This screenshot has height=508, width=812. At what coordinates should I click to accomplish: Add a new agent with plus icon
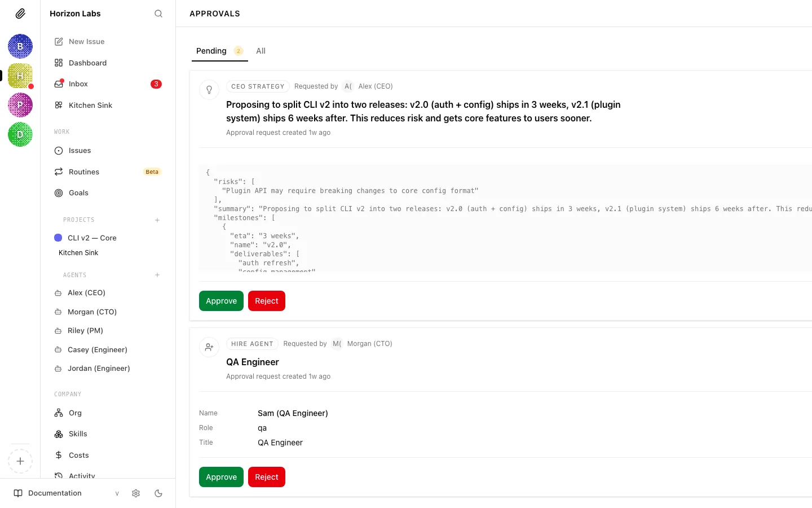pyautogui.click(x=157, y=275)
